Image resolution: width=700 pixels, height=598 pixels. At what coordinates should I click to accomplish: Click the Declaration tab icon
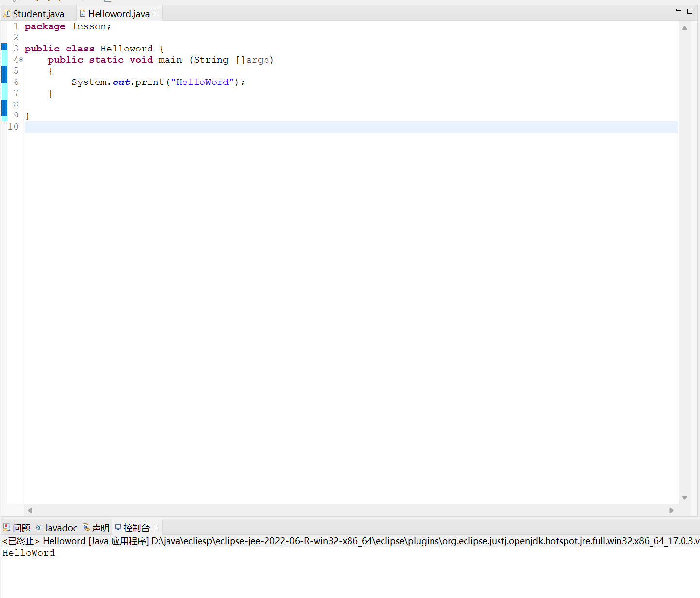86,527
